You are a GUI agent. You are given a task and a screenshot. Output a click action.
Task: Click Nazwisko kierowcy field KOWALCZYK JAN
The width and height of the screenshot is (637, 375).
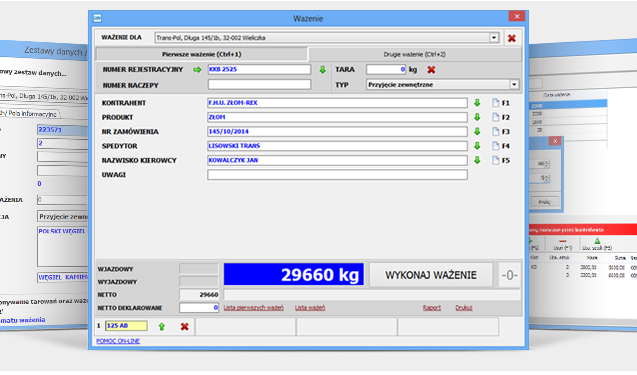click(337, 160)
